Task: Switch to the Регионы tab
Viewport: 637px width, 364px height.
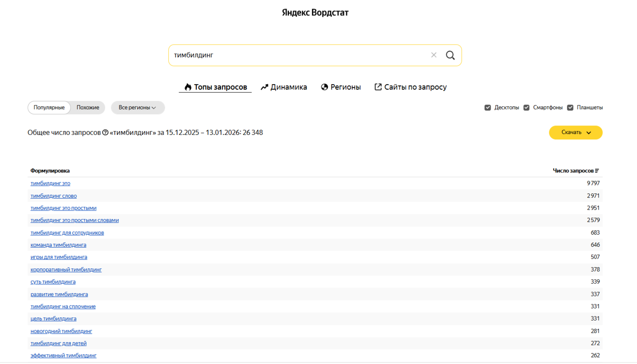Action: point(346,87)
